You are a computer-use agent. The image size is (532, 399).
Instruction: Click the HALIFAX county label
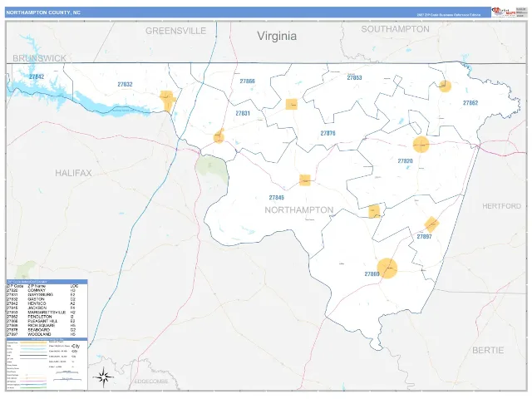(x=73, y=173)
